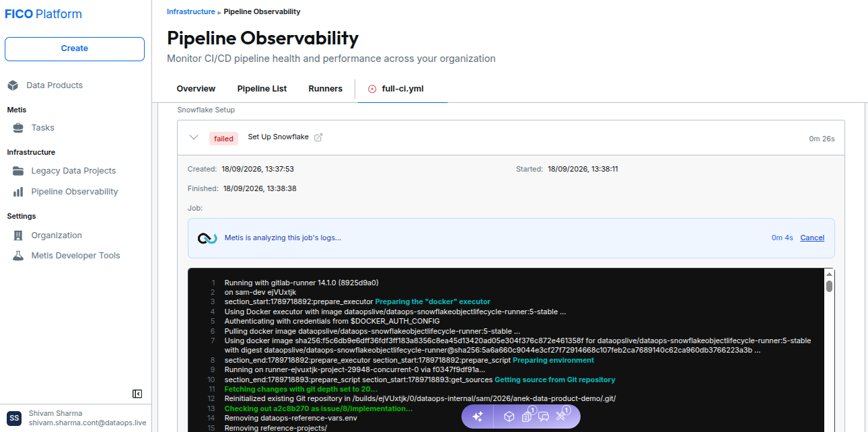This screenshot has width=868, height=432.
Task: Open Metis Developer Tools in the sidebar
Action: [x=75, y=256]
